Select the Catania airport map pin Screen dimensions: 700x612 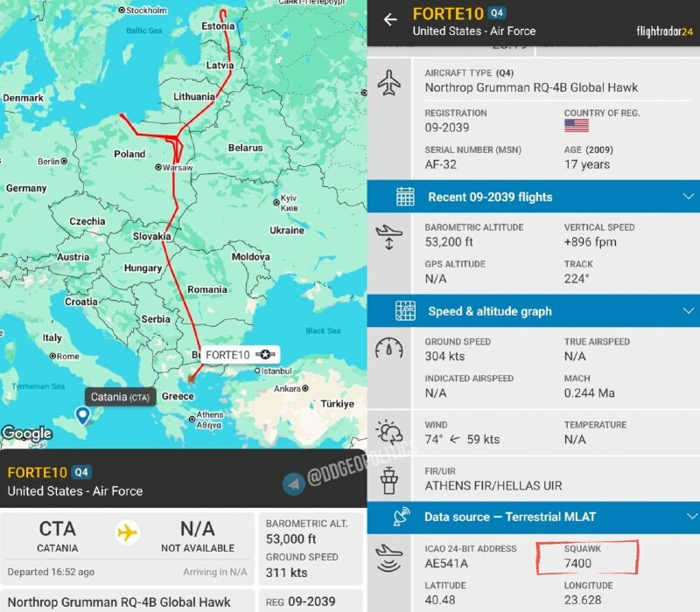click(82, 416)
